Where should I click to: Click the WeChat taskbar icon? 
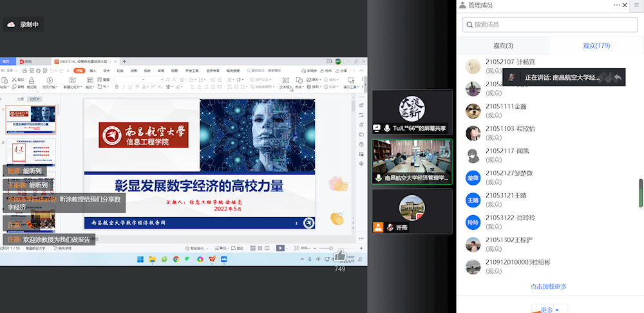[x=187, y=259]
